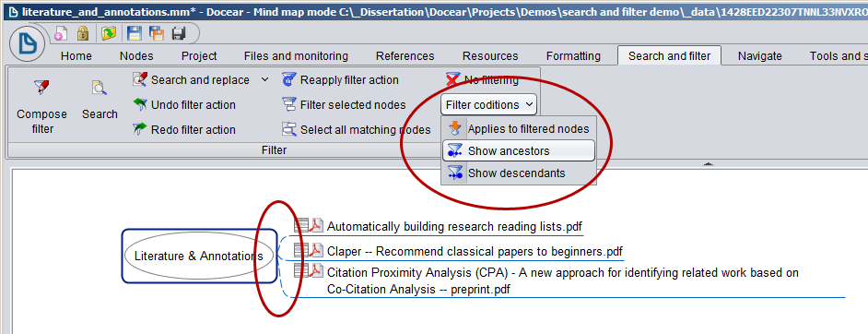The image size is (868, 334).
Task: Switch to the References tab
Action: click(405, 56)
